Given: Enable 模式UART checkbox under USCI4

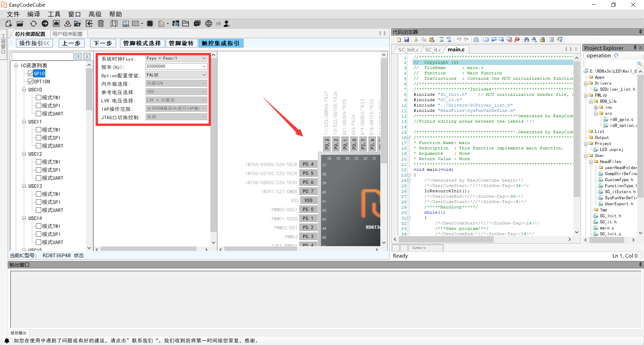Looking at the screenshot, I should (x=39, y=242).
